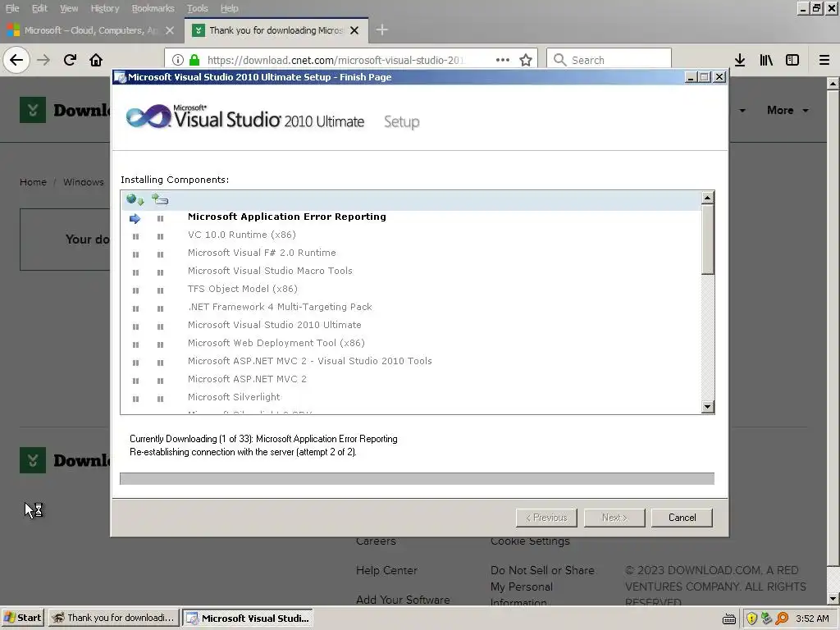
Task: Open the File menu in Firefox
Action: point(11,8)
